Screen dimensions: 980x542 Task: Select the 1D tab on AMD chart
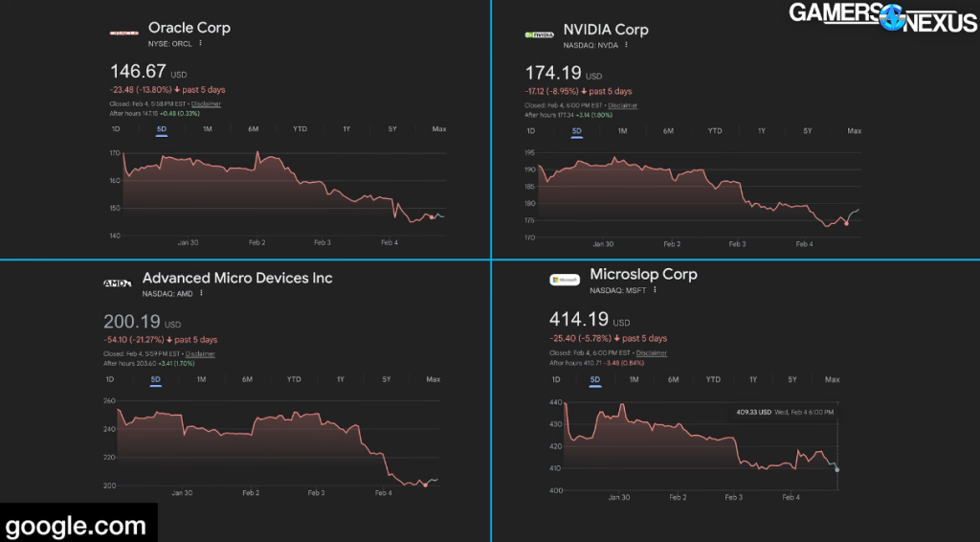point(109,379)
